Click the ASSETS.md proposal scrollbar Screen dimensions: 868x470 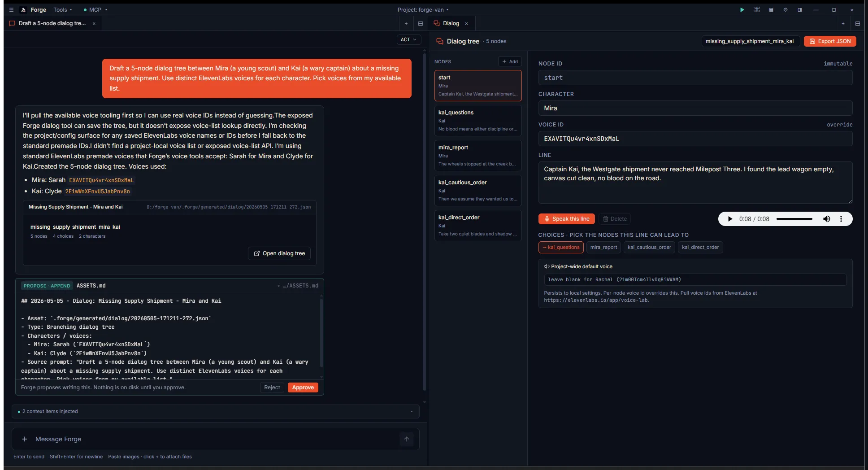pyautogui.click(x=321, y=334)
